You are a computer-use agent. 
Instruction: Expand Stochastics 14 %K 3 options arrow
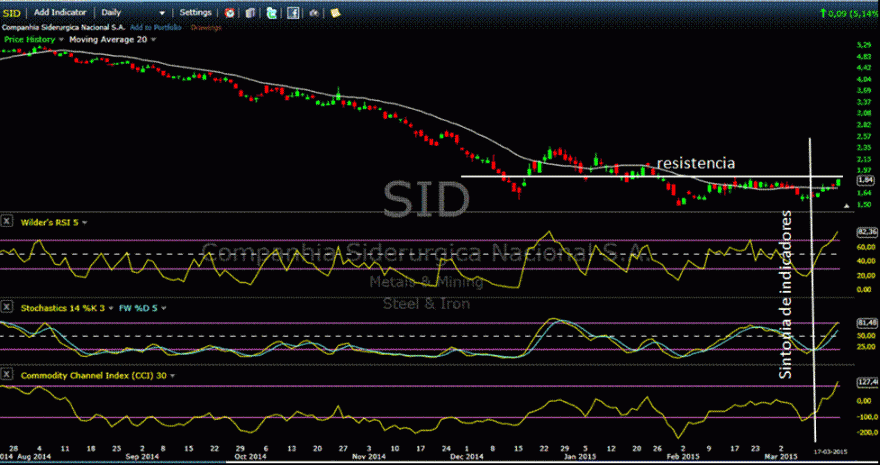tap(111, 308)
